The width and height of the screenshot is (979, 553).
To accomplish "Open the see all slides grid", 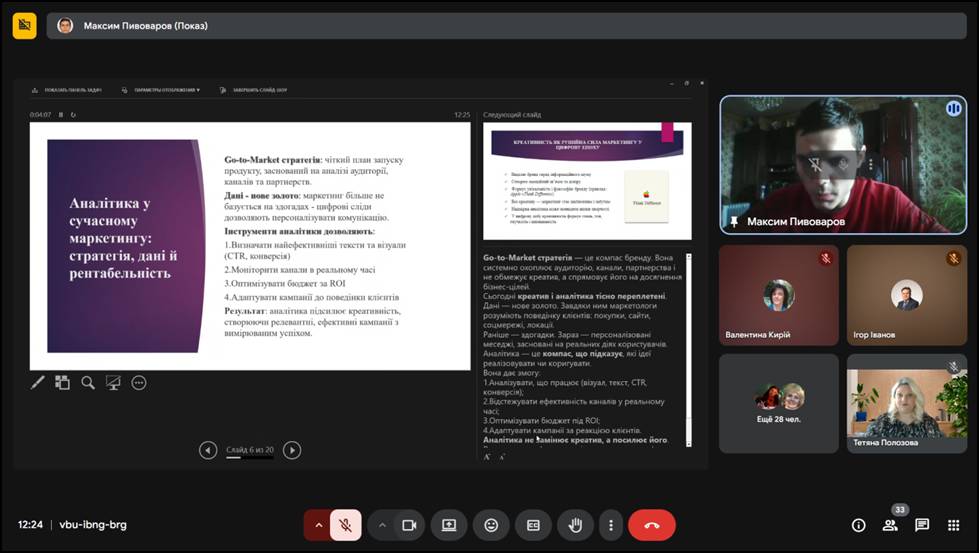I will coord(62,382).
